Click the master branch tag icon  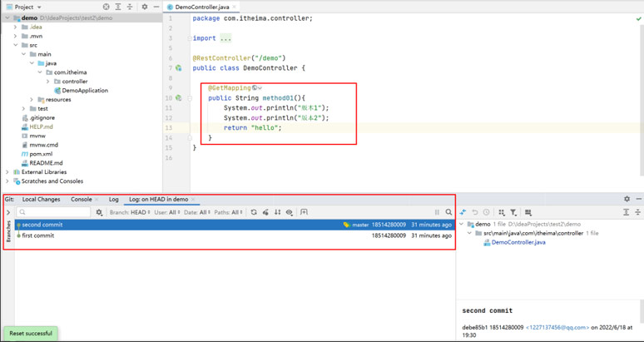pyautogui.click(x=347, y=225)
